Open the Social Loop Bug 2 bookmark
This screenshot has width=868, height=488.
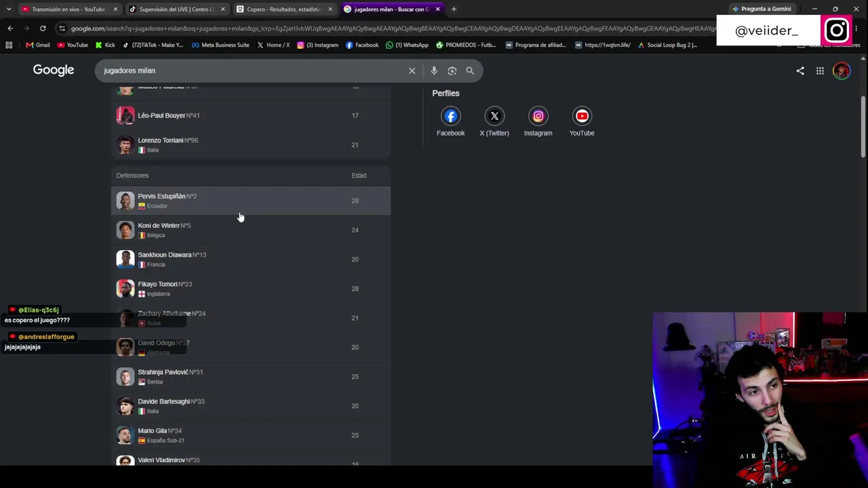[x=667, y=45]
